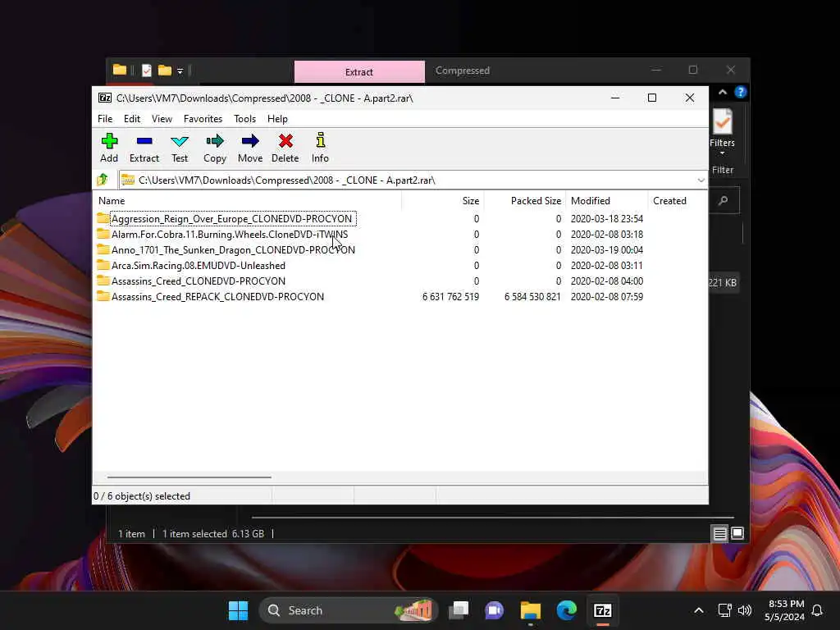Click the taskbar Search box
Viewport: 840px width, 630px height.
point(348,610)
